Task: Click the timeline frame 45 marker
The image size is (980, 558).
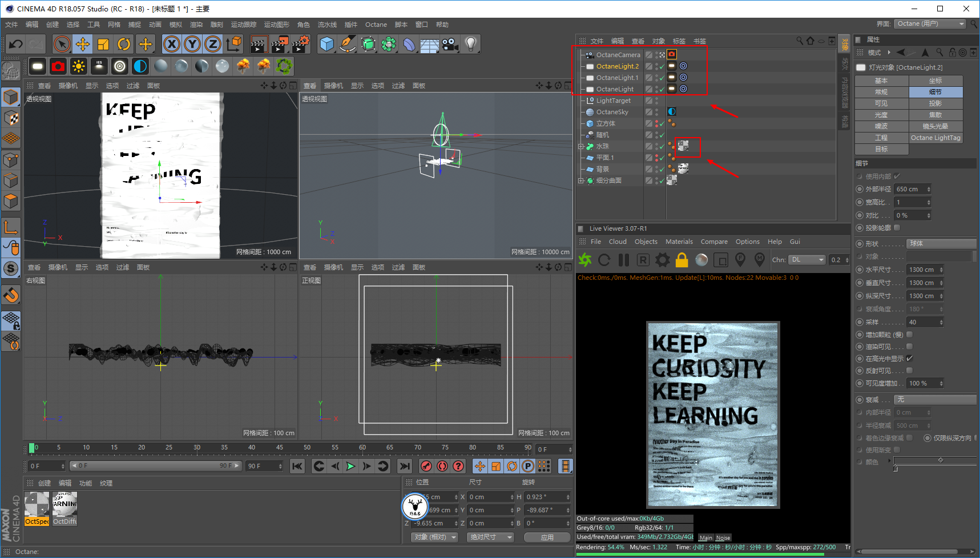Action: click(280, 448)
